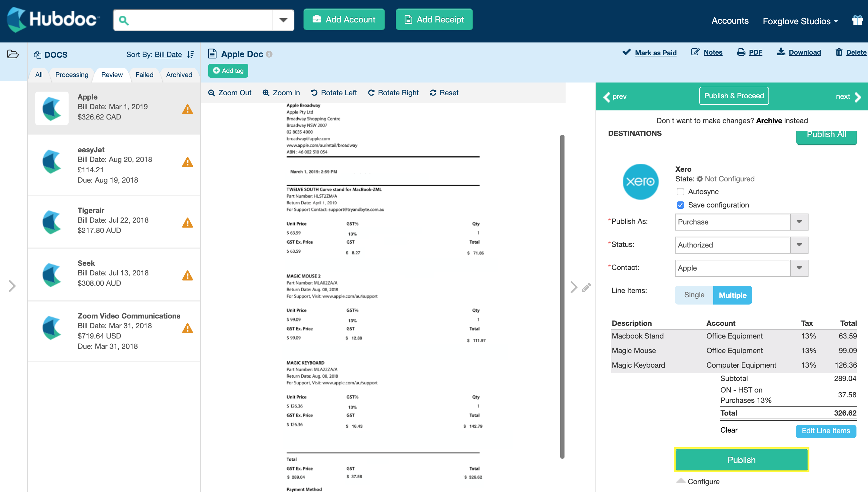Click the Zoom Video Communications warning icon
The image size is (868, 492).
tap(188, 328)
